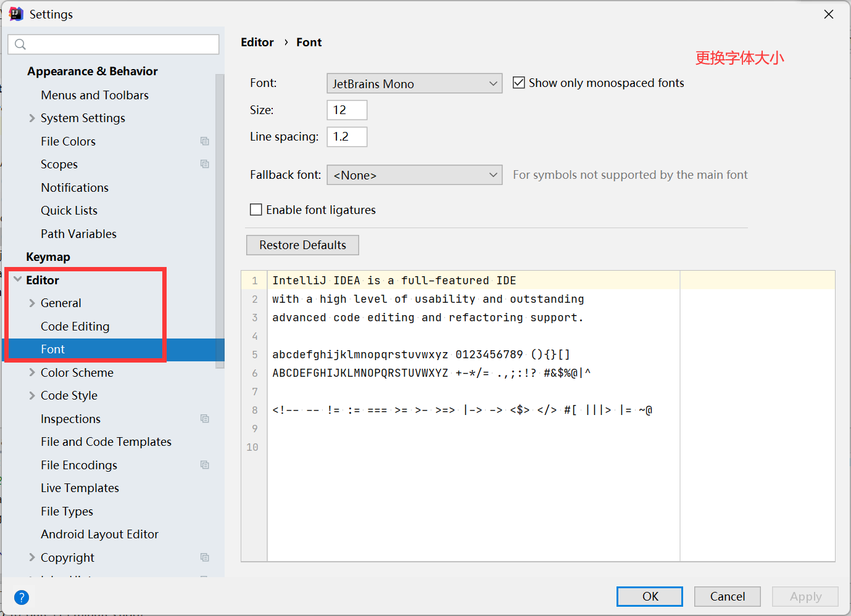Click the project-level icon beside Inspections
This screenshot has width=851, height=616.
[205, 419]
